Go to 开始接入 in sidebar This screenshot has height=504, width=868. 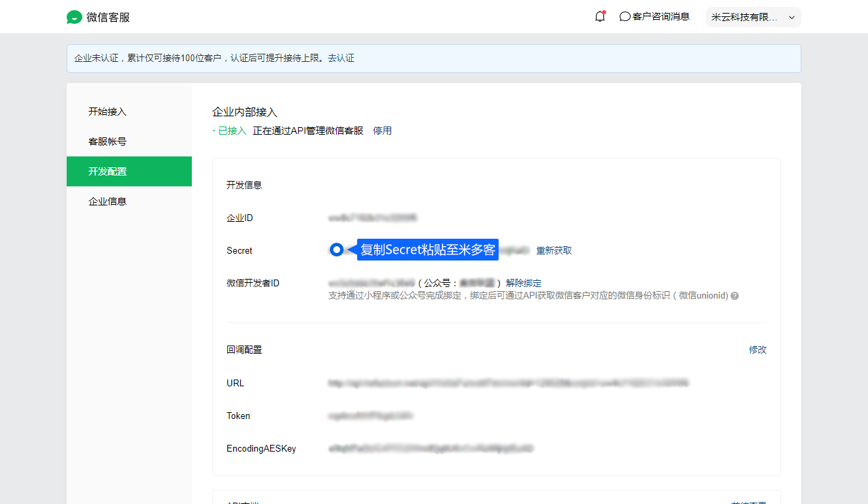click(x=107, y=112)
